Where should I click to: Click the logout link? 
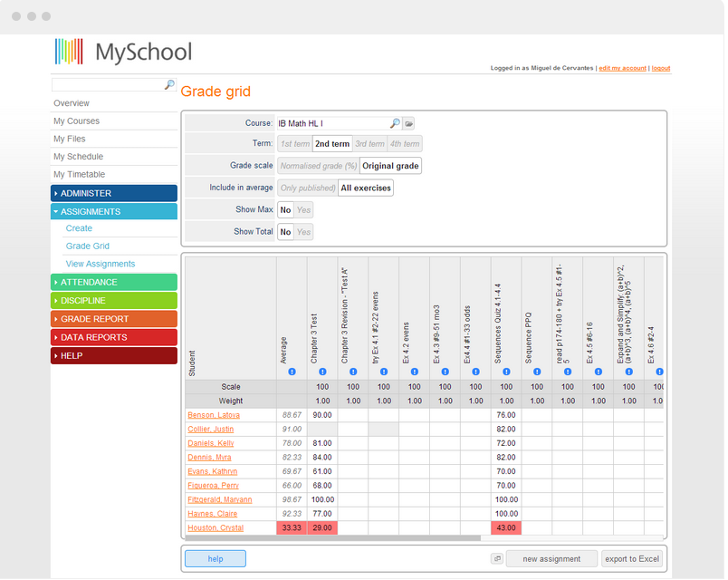pyautogui.click(x=661, y=68)
